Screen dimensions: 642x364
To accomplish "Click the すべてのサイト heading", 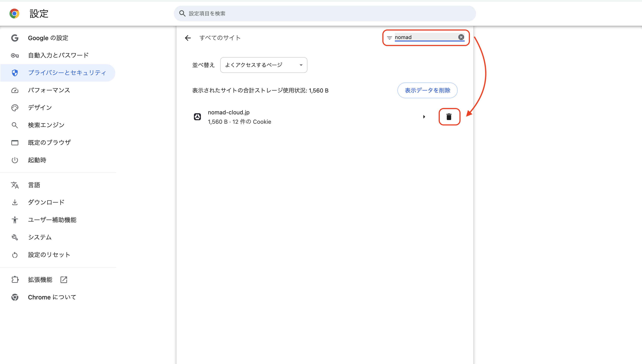I will pos(220,38).
